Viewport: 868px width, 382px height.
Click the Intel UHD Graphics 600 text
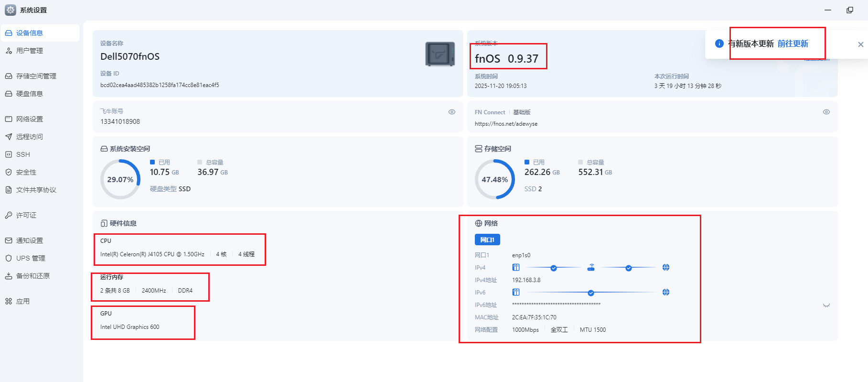(x=130, y=327)
